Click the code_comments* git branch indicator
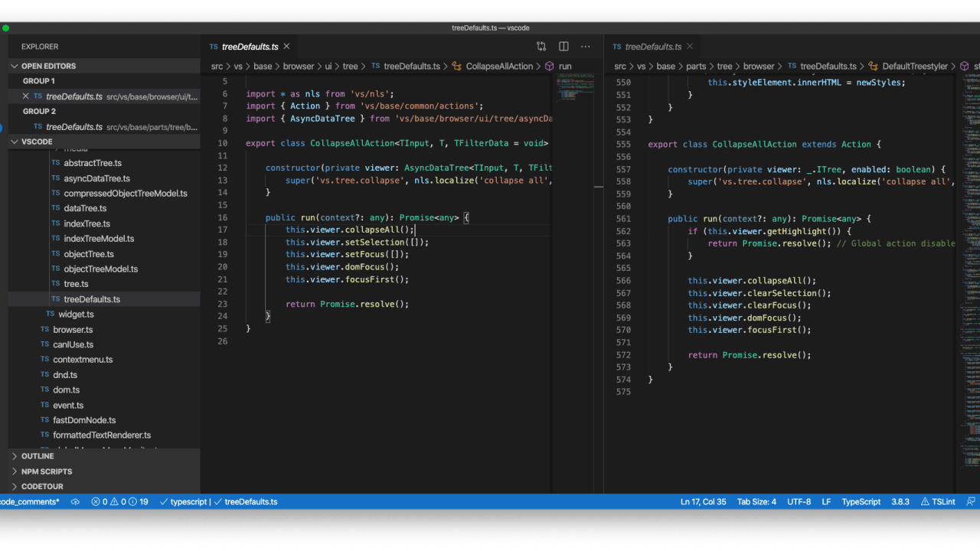This screenshot has width=980, height=551. (x=29, y=502)
